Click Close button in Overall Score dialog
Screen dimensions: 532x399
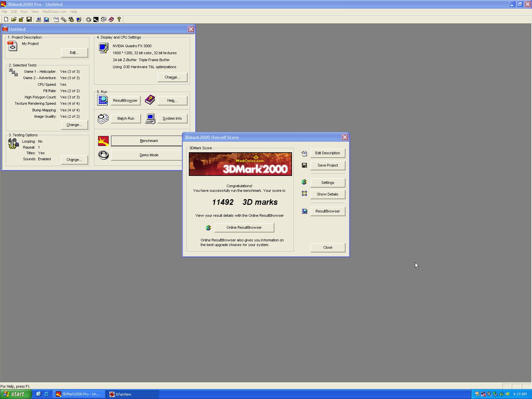[x=328, y=247]
